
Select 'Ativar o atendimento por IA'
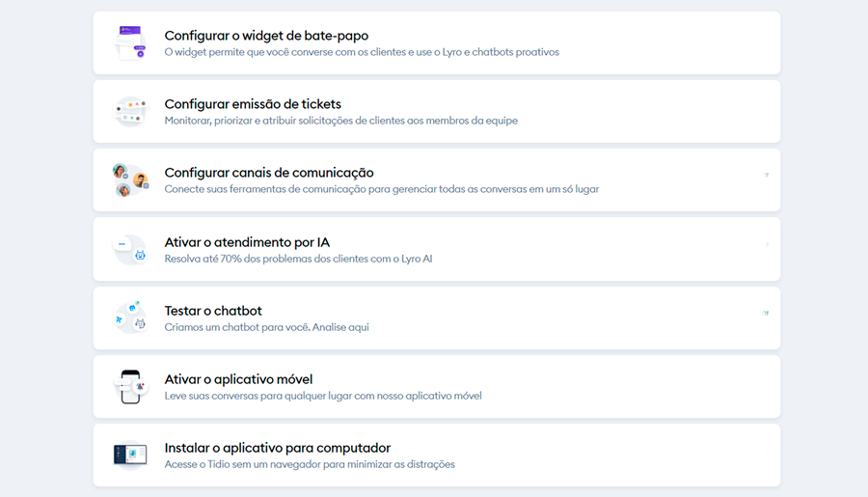pos(437,249)
